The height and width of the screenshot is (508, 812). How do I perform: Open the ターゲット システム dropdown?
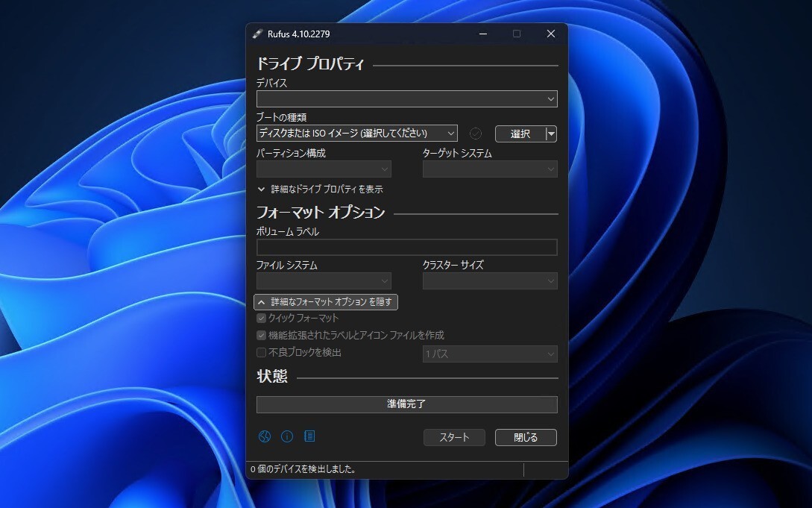[490, 169]
